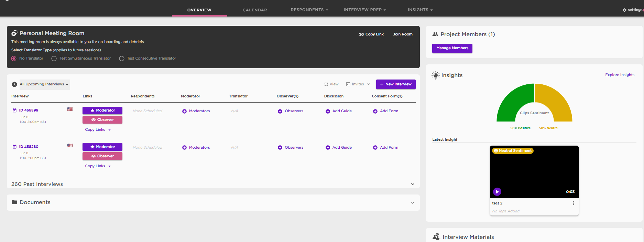Click the New Interview button
This screenshot has width=644, height=242.
coord(396,84)
